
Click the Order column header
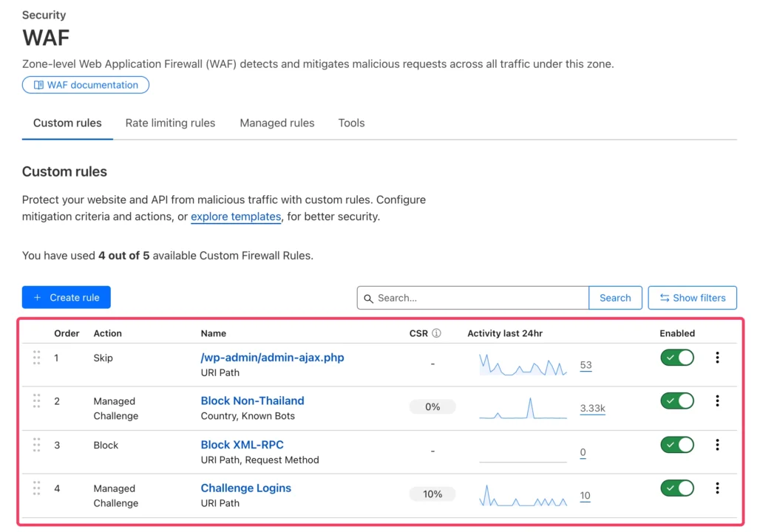click(x=67, y=333)
